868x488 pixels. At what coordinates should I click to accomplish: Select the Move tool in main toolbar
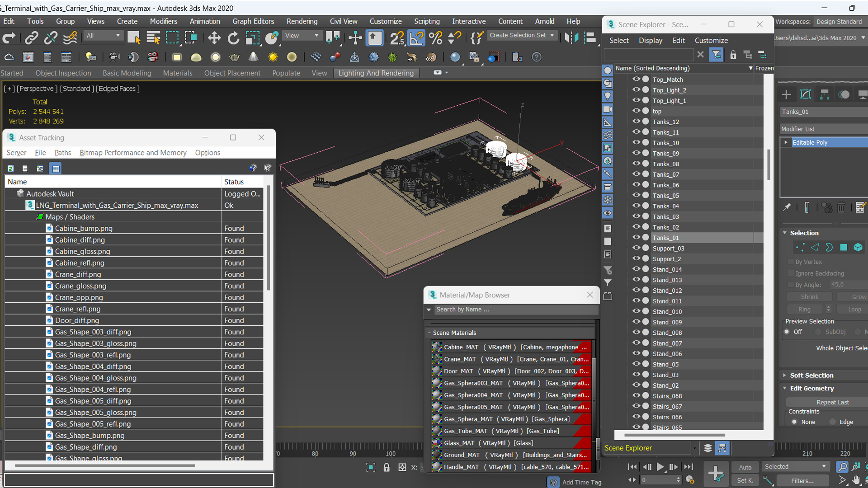pos(214,38)
